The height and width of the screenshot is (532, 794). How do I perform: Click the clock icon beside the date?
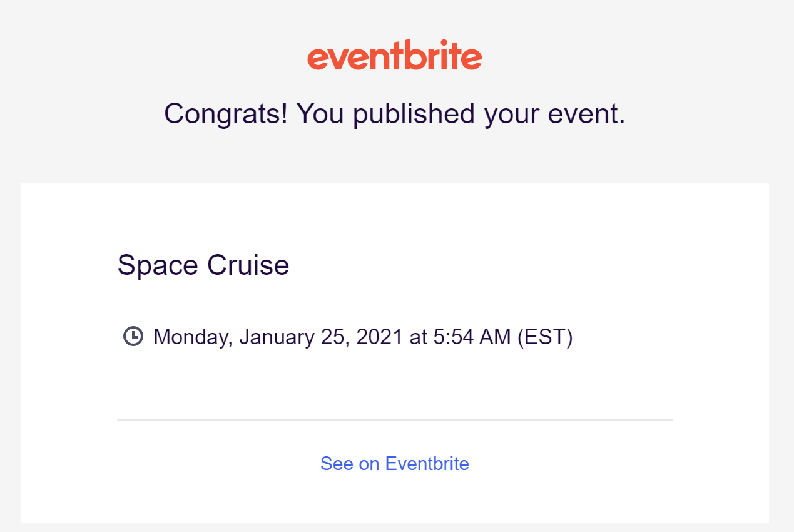133,336
